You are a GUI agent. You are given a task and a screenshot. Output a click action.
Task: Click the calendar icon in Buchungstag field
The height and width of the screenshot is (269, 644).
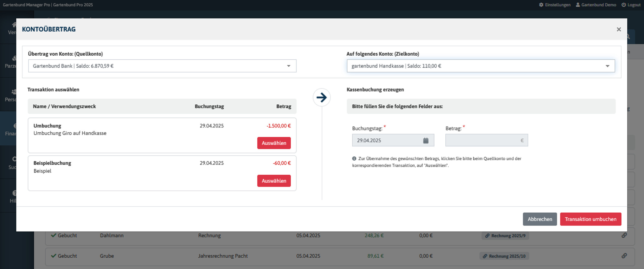click(x=426, y=140)
